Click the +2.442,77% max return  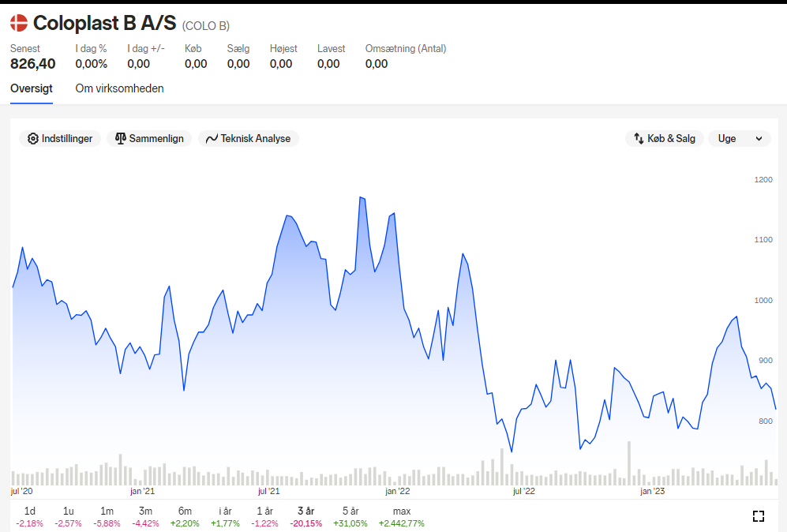point(402,523)
